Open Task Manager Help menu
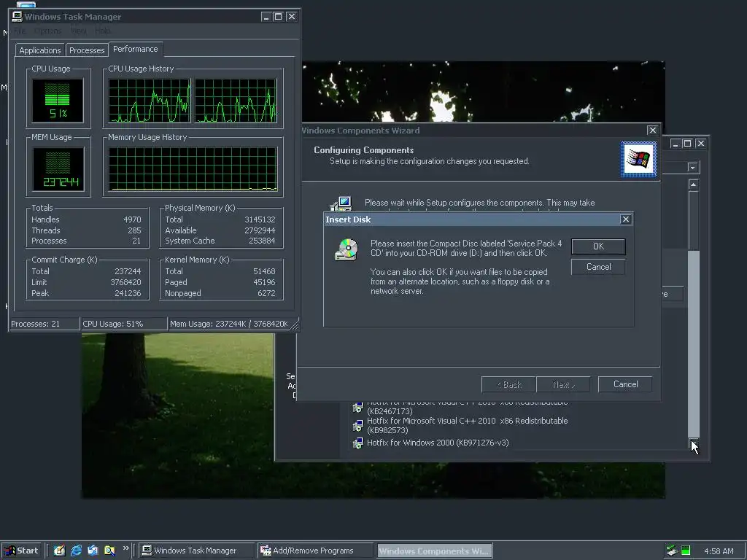Viewport: 747px width, 560px height. pos(102,31)
